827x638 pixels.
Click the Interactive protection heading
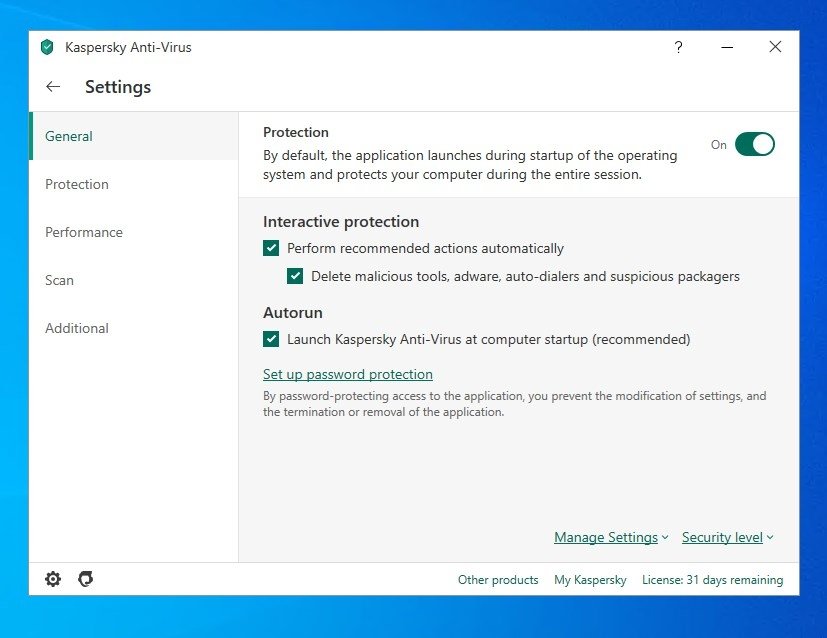coord(341,222)
